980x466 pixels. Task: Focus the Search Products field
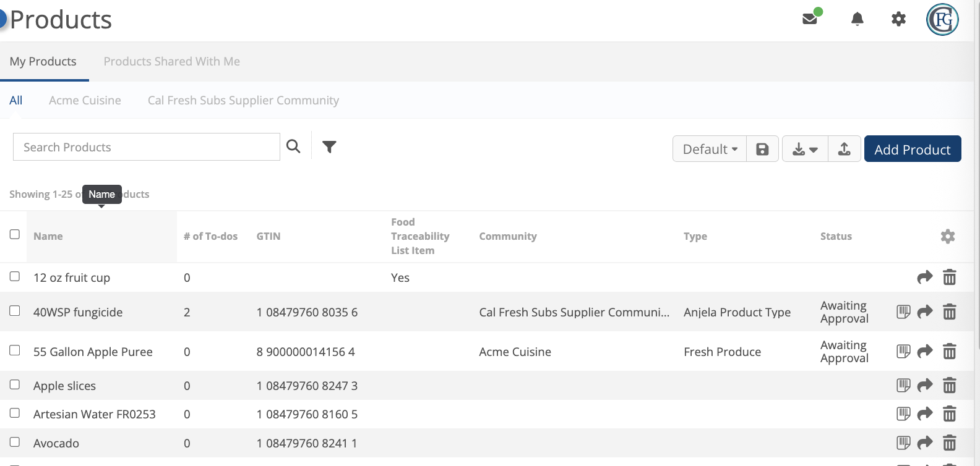point(147,147)
